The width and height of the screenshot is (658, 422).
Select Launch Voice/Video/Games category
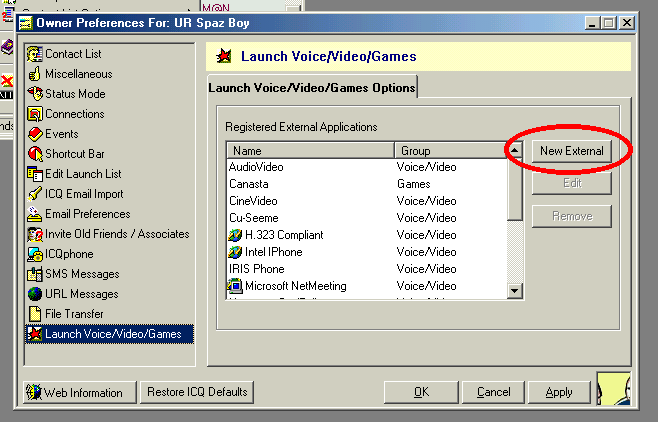click(110, 334)
